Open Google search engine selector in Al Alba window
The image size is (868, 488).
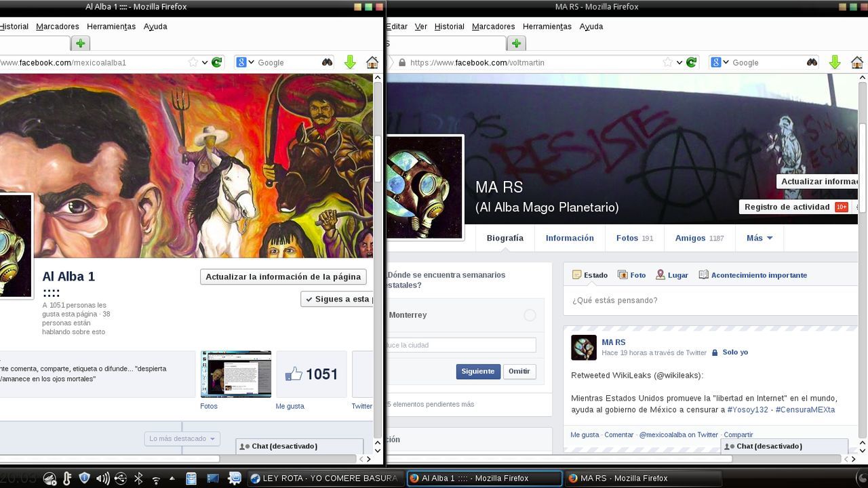pos(245,62)
